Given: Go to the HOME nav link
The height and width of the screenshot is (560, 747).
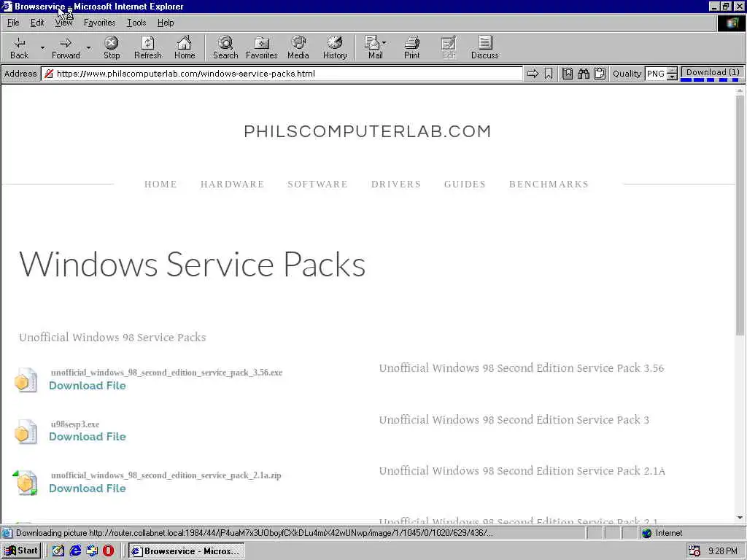Looking at the screenshot, I should (x=160, y=184).
